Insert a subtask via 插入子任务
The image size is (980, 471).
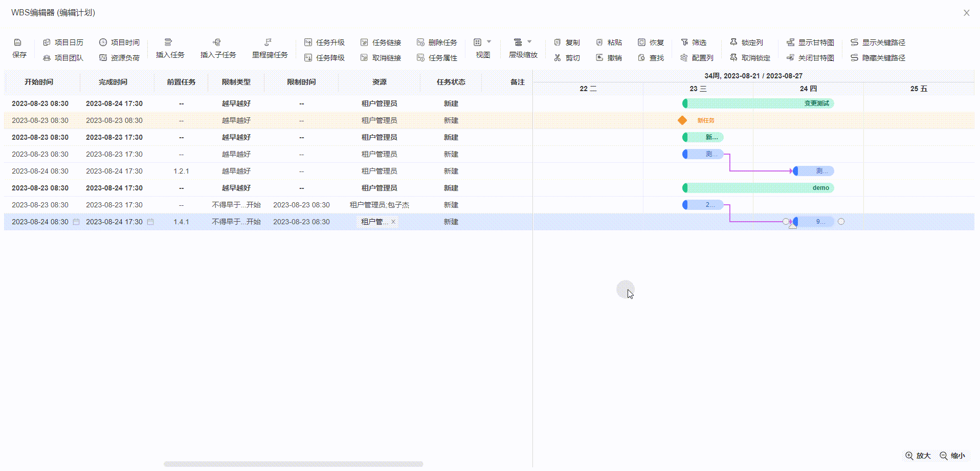pos(217,42)
